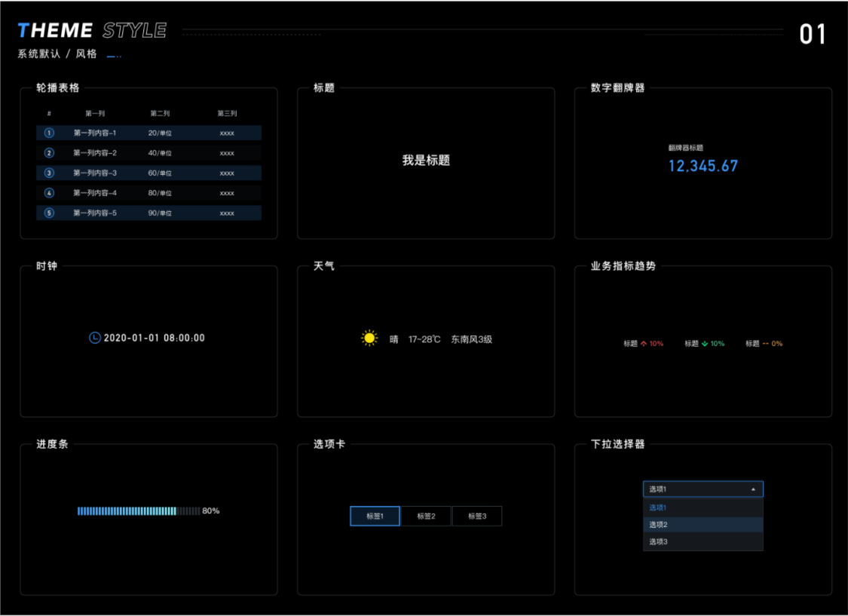Image resolution: width=848 pixels, height=616 pixels.
Task: Click the 第二列 column header
Action: pos(160,114)
